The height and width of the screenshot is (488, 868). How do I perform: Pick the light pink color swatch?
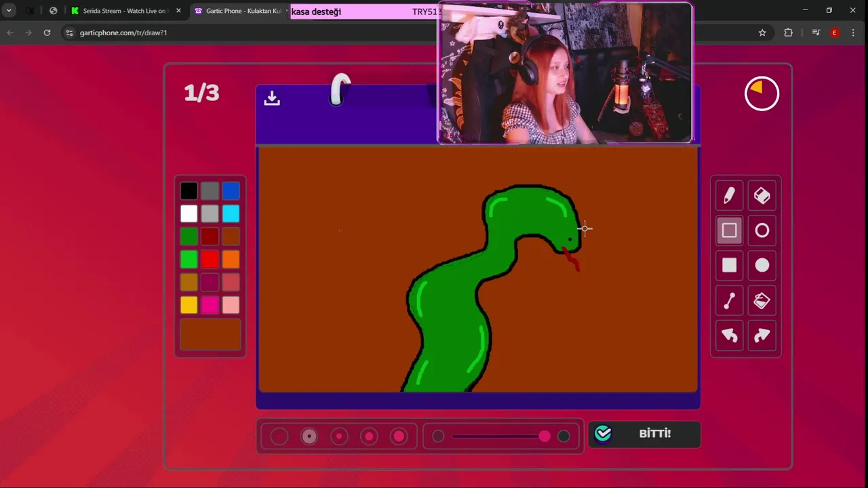(231, 305)
